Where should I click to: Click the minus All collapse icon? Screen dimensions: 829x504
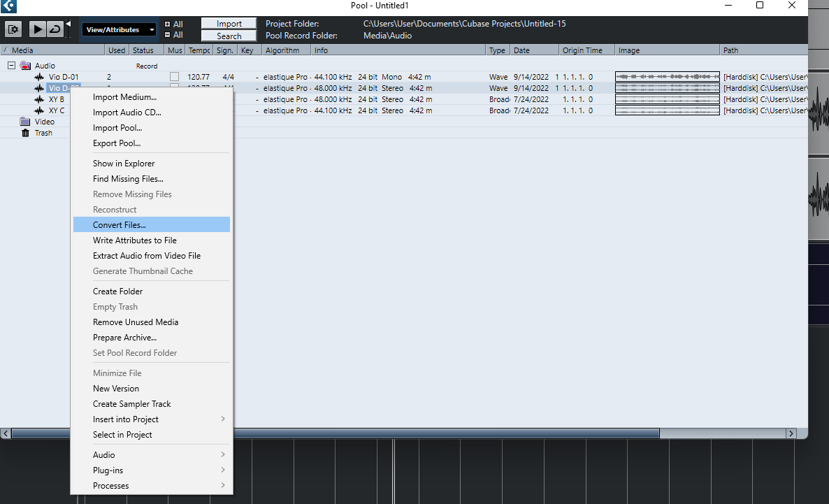(x=167, y=35)
